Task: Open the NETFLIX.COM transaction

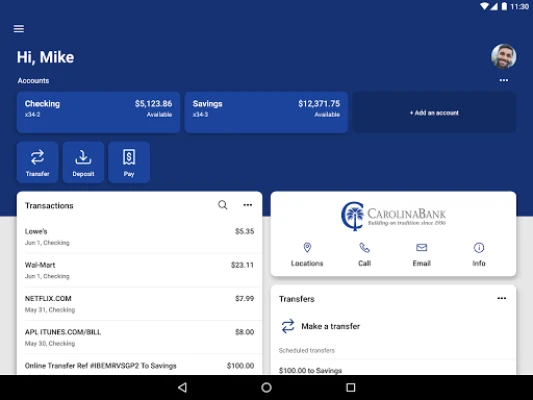Action: tap(139, 304)
